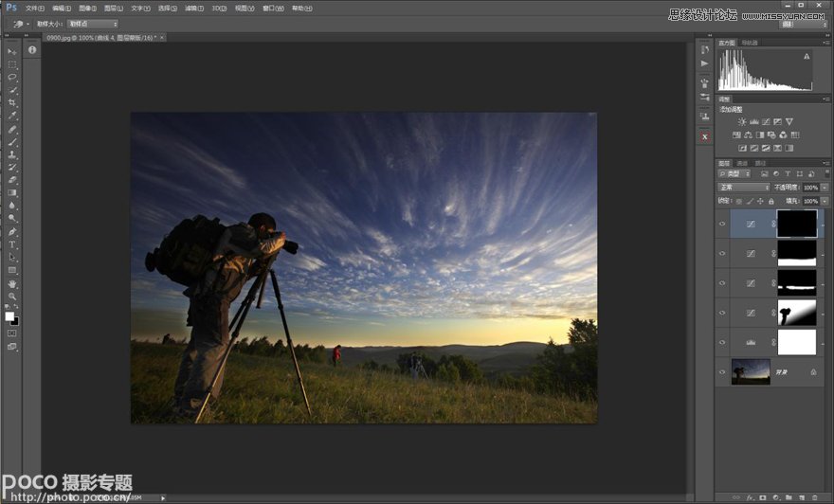Image resolution: width=834 pixels, height=504 pixels.
Task: Select the silhouette layer mask thumbnail
Action: pos(796,313)
